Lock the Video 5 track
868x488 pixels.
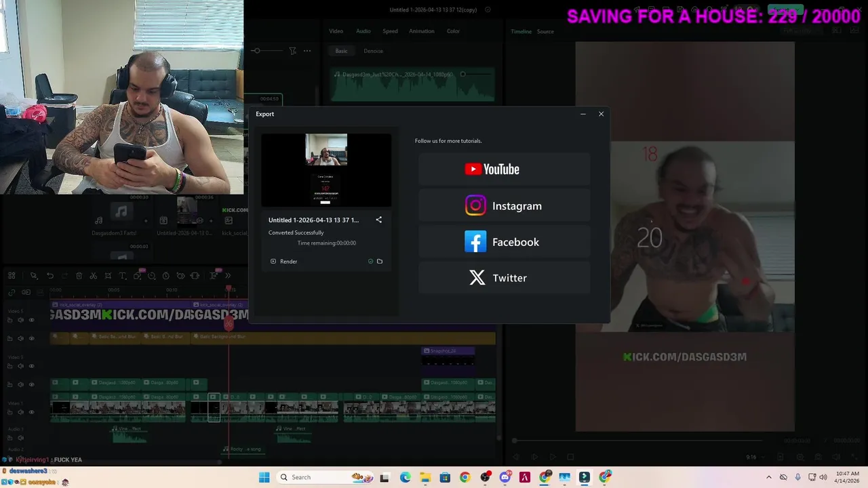coord(9,320)
